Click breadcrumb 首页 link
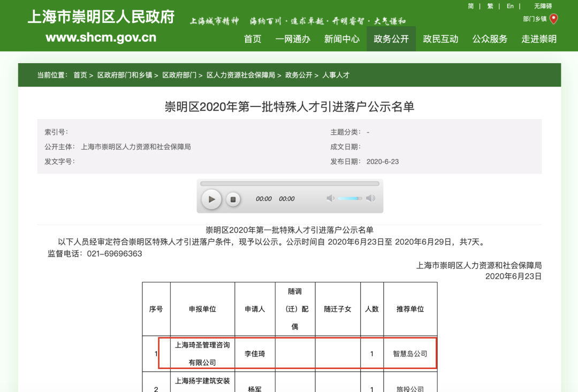Screen dimensions: 578x392 click(x=80, y=75)
